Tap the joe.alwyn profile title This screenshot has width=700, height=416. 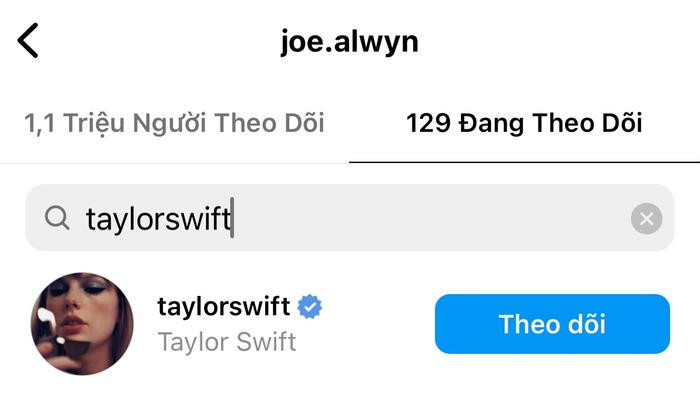click(350, 42)
